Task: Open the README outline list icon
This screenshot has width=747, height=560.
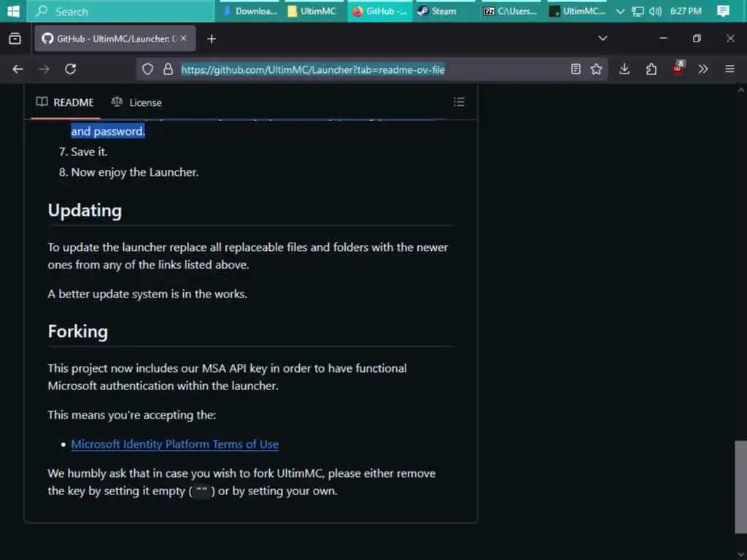Action: [x=459, y=102]
